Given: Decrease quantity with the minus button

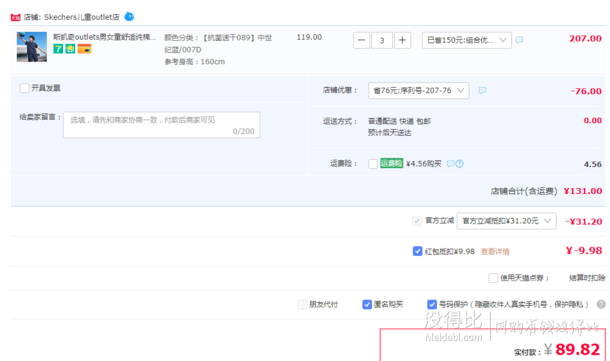Looking at the screenshot, I should tap(361, 40).
